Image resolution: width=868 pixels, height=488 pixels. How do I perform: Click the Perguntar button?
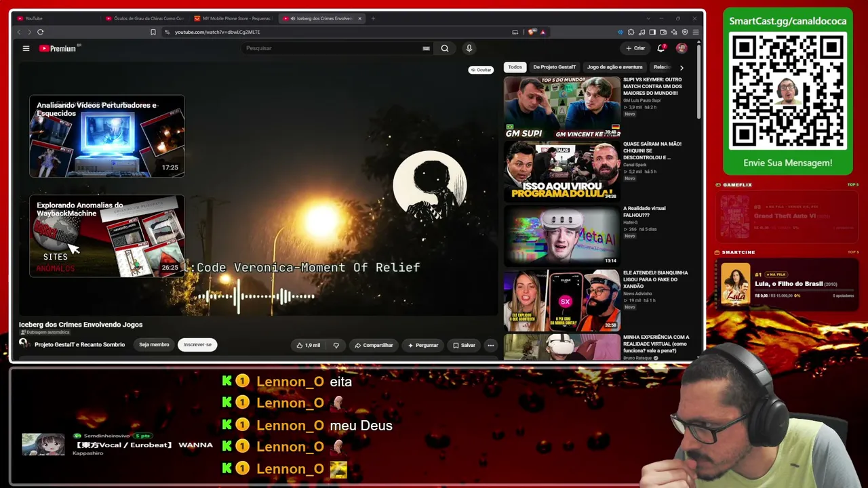click(x=422, y=345)
